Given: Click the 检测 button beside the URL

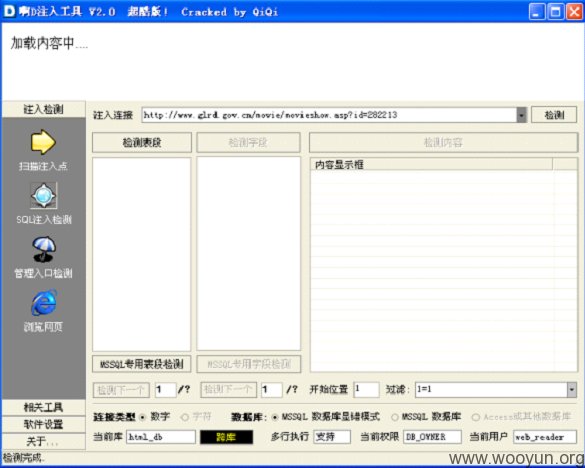Looking at the screenshot, I should click(x=554, y=115).
